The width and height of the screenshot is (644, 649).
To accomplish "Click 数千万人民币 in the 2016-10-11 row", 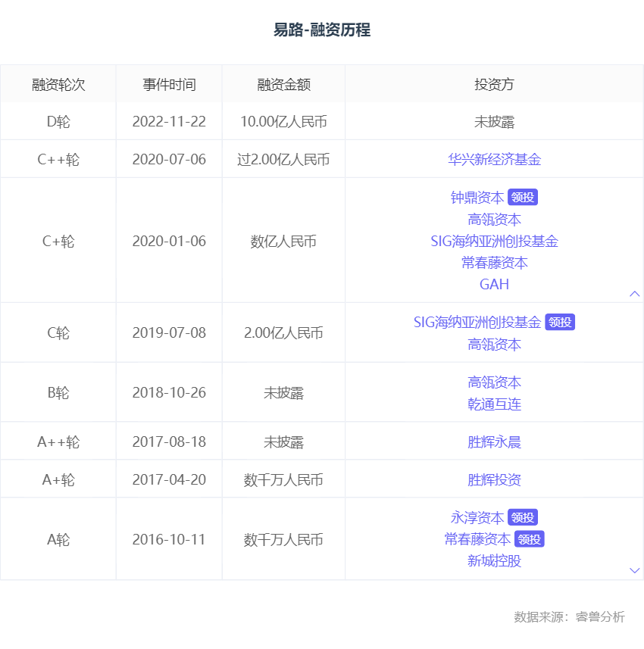I will click(x=283, y=540).
